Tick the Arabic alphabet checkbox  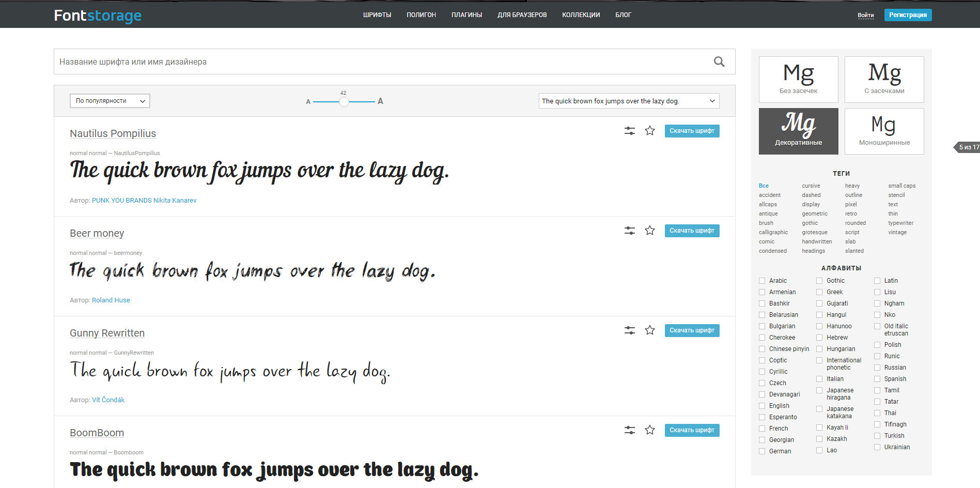click(762, 281)
